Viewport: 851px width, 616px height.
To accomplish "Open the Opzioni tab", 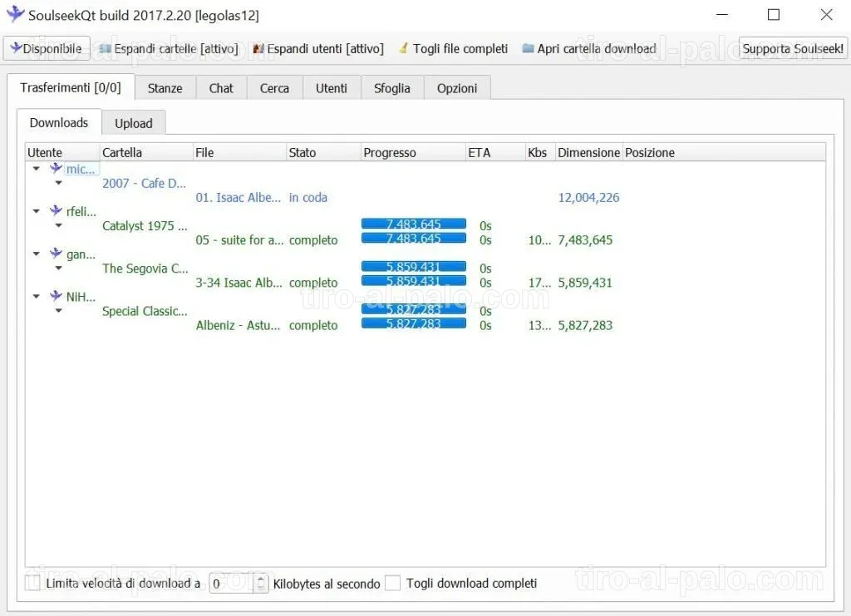I will 457,88.
